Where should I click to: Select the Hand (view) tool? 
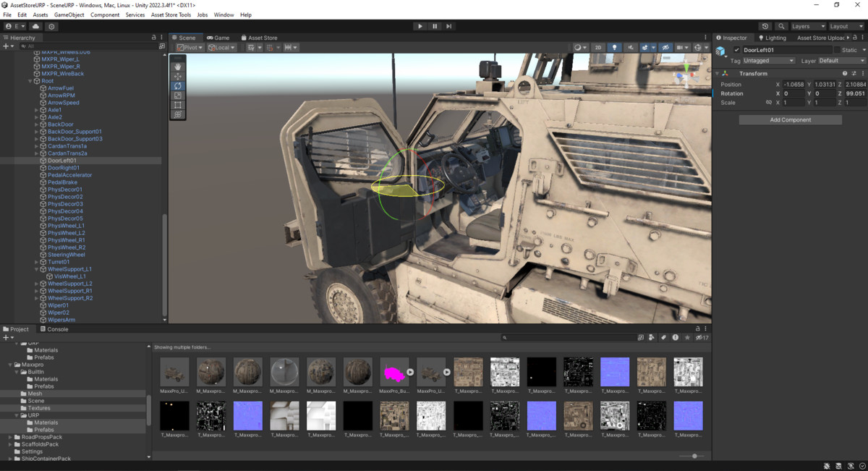(178, 67)
